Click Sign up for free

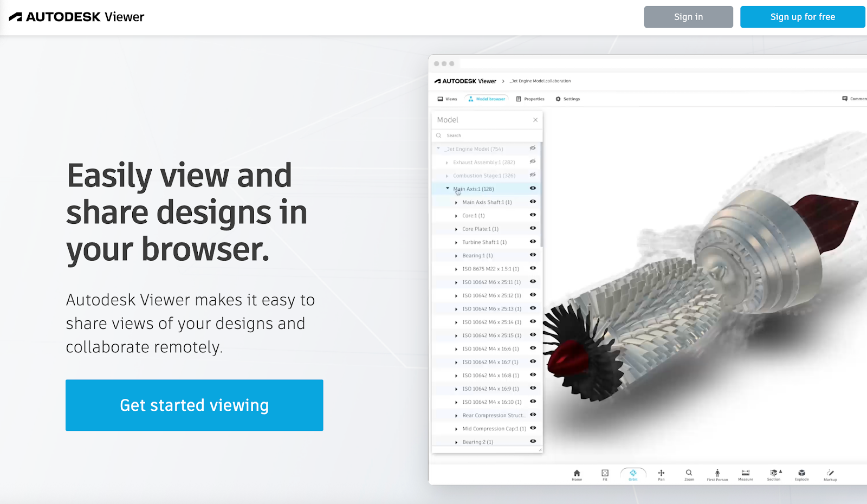click(x=803, y=17)
